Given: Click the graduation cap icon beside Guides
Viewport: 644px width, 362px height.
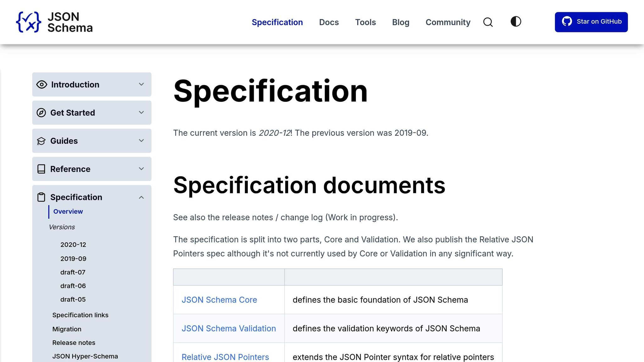Looking at the screenshot, I should click(x=41, y=141).
